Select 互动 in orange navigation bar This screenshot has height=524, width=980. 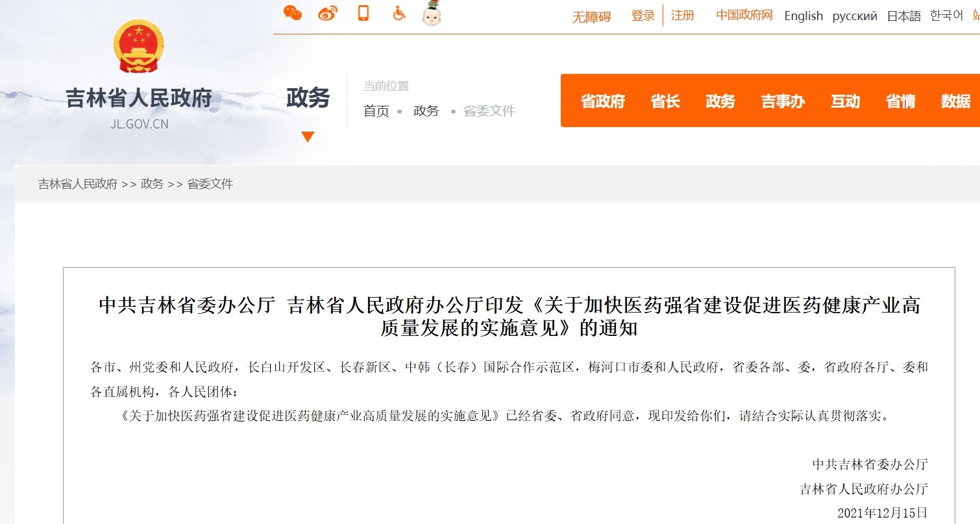point(845,101)
